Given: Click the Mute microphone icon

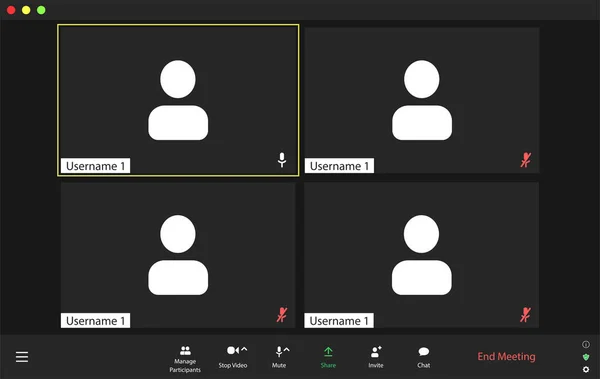Looking at the screenshot, I should point(279,351).
